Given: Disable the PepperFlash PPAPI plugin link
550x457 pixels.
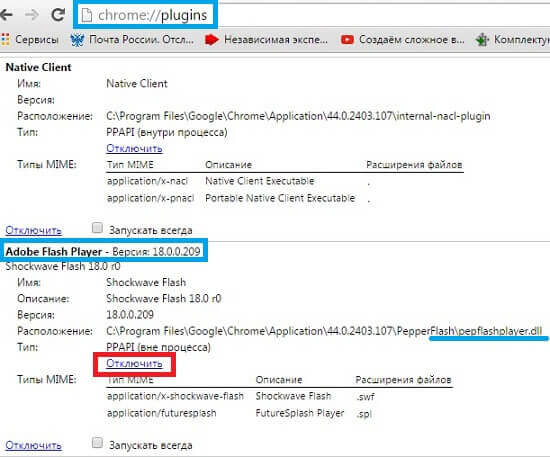Looking at the screenshot, I should 134,363.
